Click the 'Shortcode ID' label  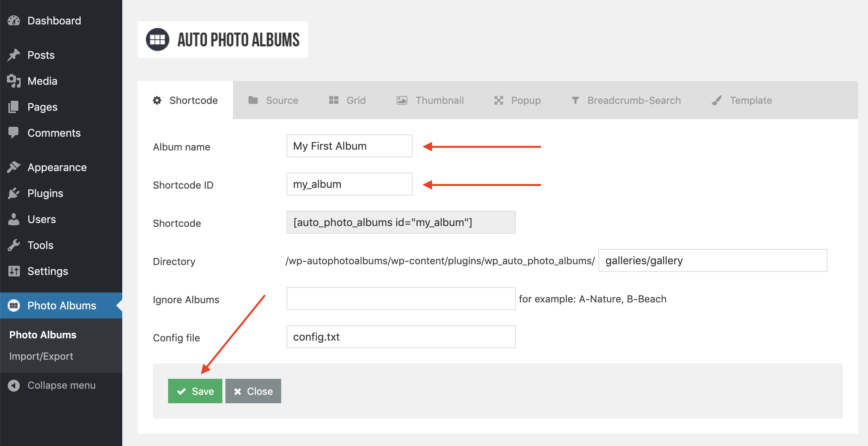[183, 185]
